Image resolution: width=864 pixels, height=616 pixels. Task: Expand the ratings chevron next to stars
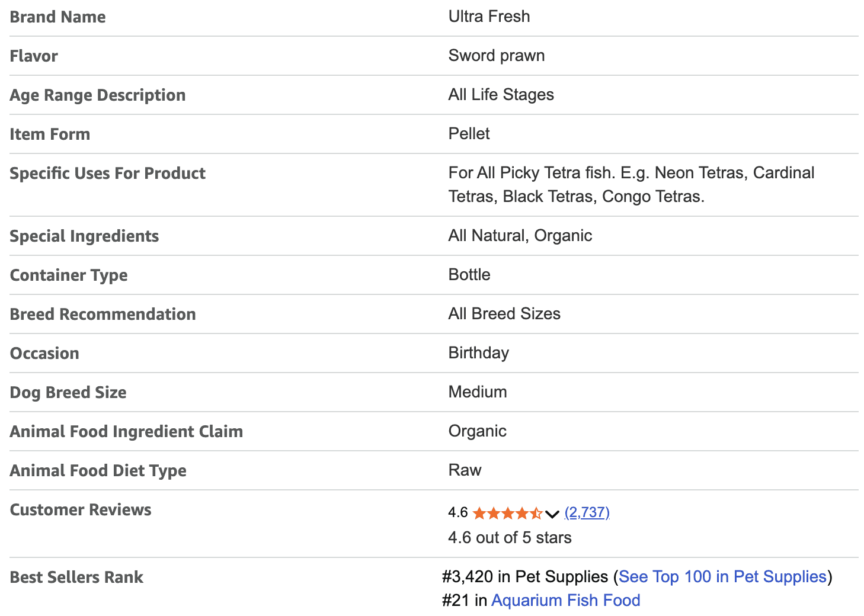(x=552, y=514)
